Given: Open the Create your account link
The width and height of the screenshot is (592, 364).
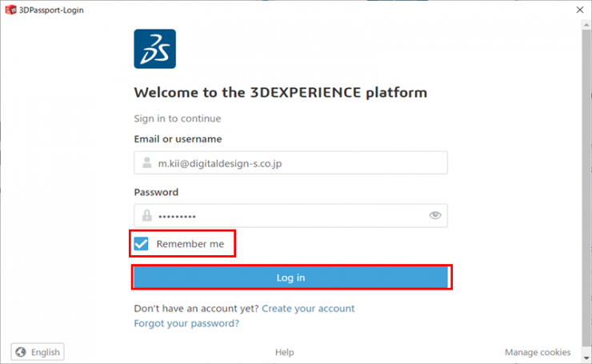Looking at the screenshot, I should [308, 309].
